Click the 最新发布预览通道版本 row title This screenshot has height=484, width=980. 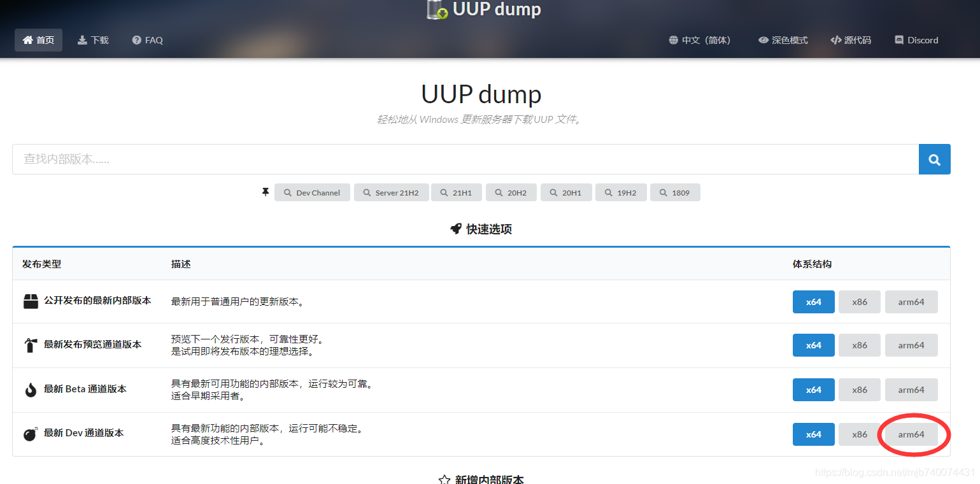click(x=92, y=345)
